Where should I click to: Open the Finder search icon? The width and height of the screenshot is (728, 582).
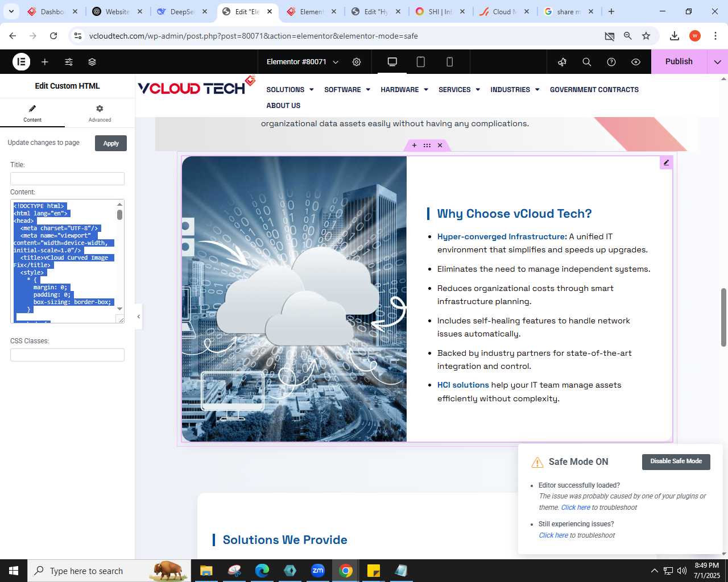(x=587, y=62)
